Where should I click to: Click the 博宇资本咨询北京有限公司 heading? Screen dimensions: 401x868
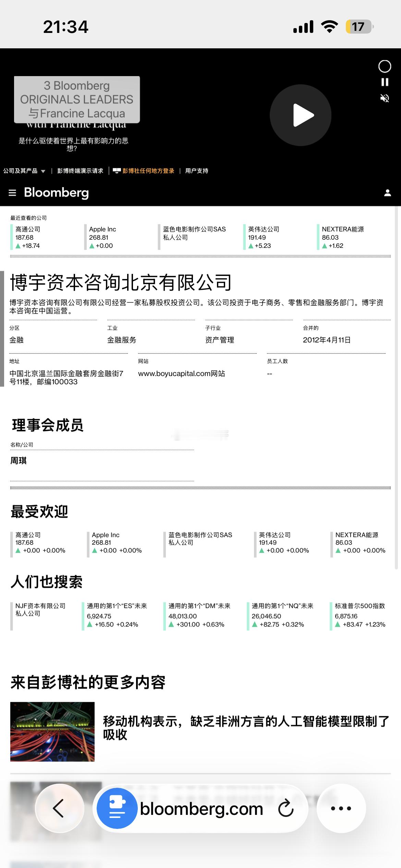pos(121,282)
